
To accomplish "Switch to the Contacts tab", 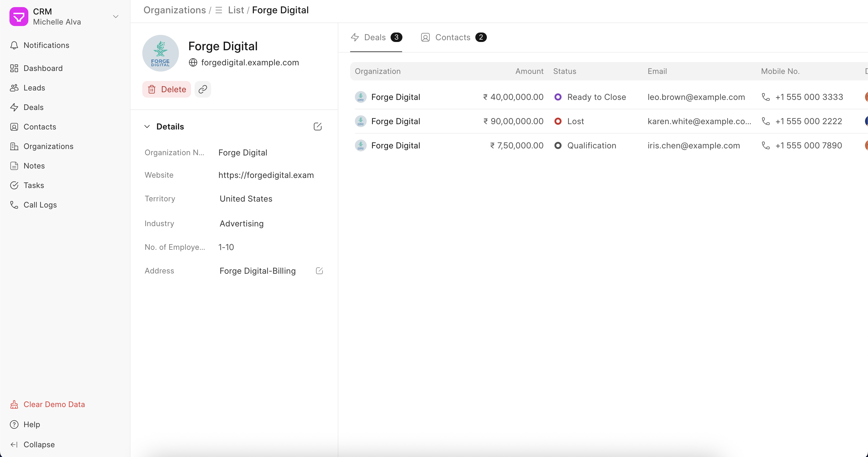I will 453,37.
